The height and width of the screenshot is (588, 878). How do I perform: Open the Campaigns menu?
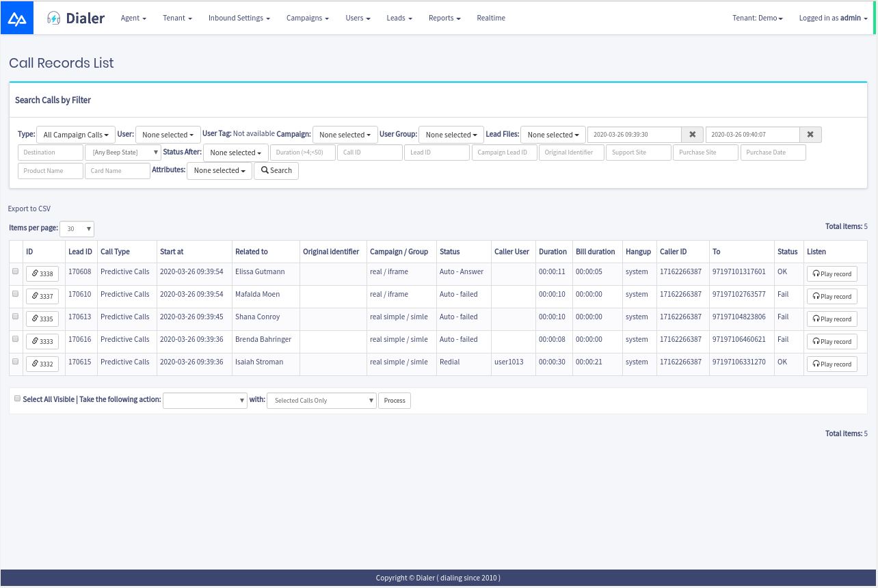308,18
